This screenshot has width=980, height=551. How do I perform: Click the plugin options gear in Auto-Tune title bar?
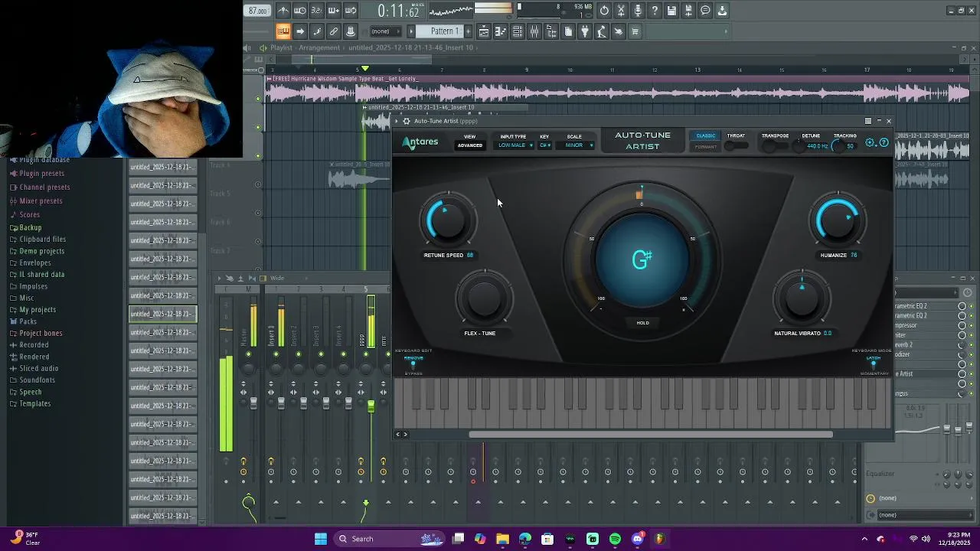407,121
